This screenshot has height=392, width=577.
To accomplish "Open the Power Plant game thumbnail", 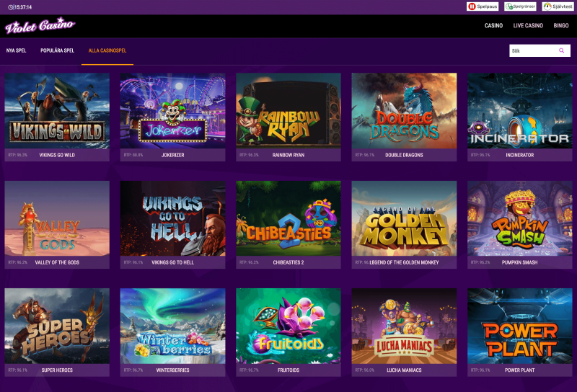I will click(519, 326).
